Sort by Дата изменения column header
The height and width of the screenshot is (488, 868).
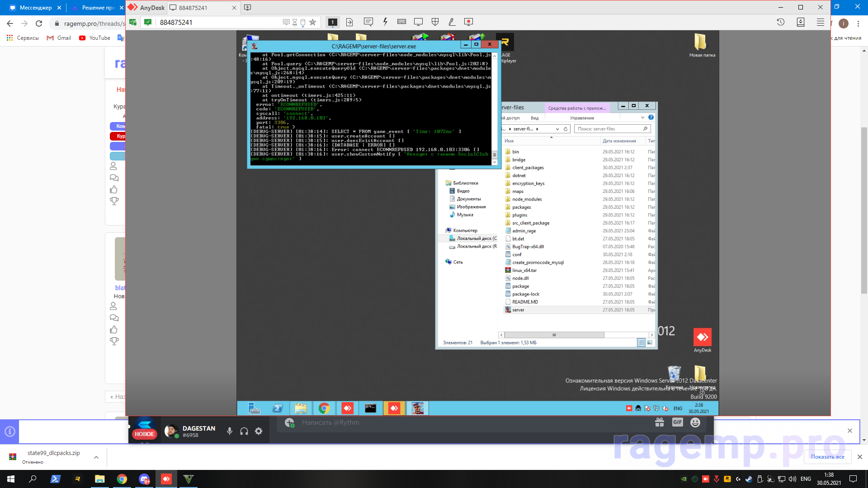pos(619,141)
